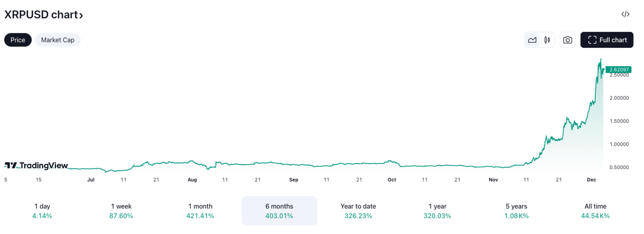Select the All time range
644x234 pixels.
[x=595, y=211]
